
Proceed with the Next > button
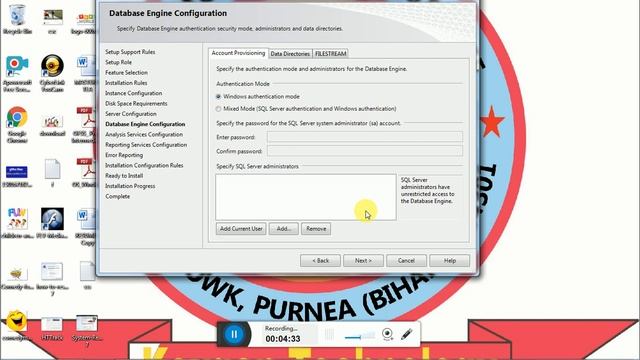(363, 260)
